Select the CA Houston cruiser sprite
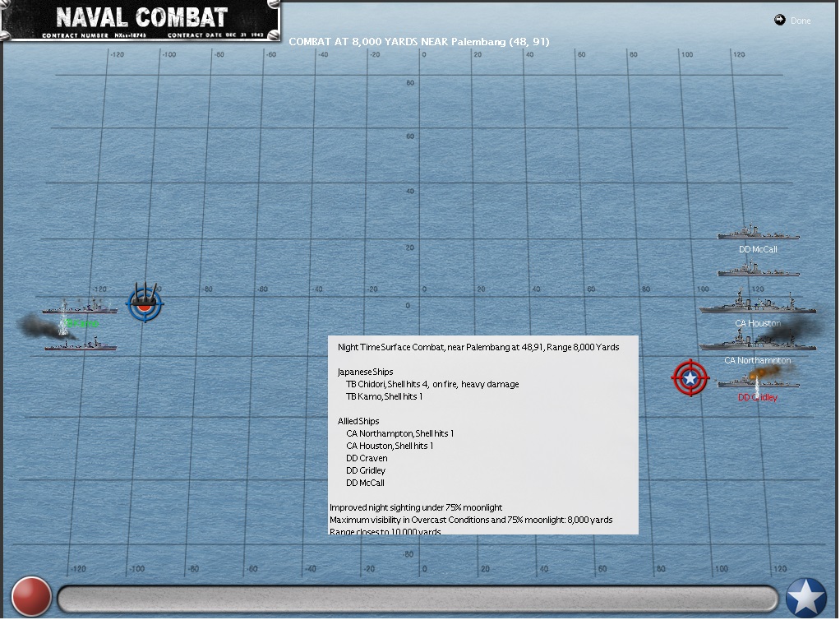 (x=757, y=301)
